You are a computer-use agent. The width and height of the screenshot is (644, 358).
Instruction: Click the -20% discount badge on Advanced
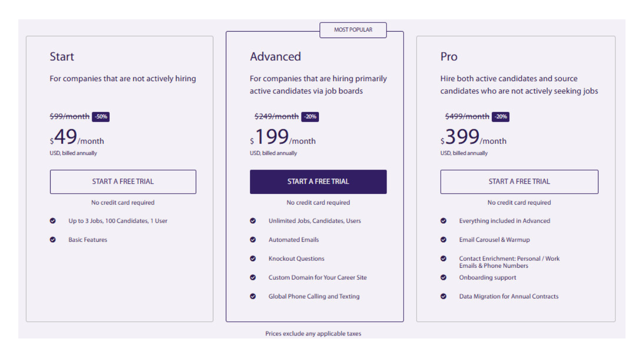(310, 117)
